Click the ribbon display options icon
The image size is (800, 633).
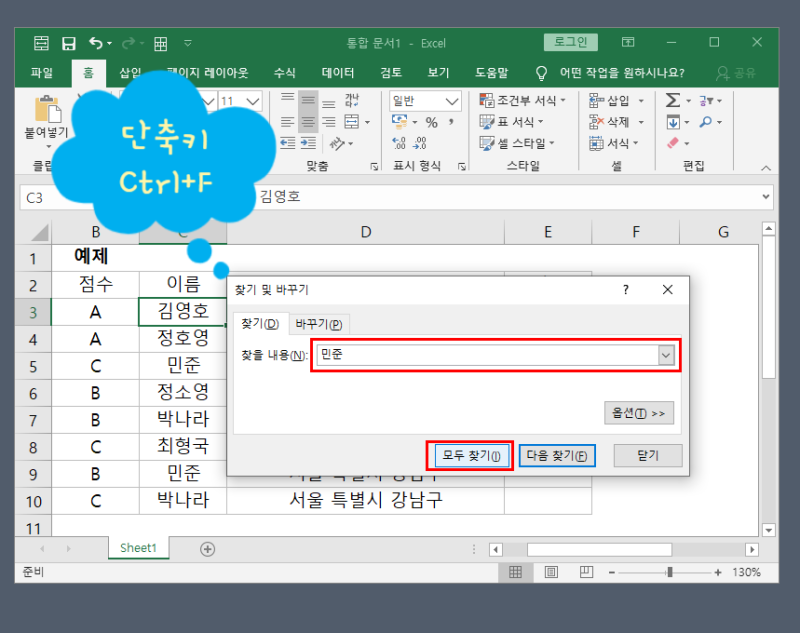[628, 42]
